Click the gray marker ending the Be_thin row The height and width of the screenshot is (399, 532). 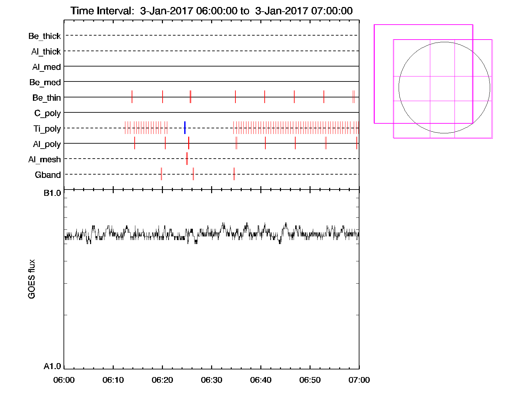coord(353,97)
